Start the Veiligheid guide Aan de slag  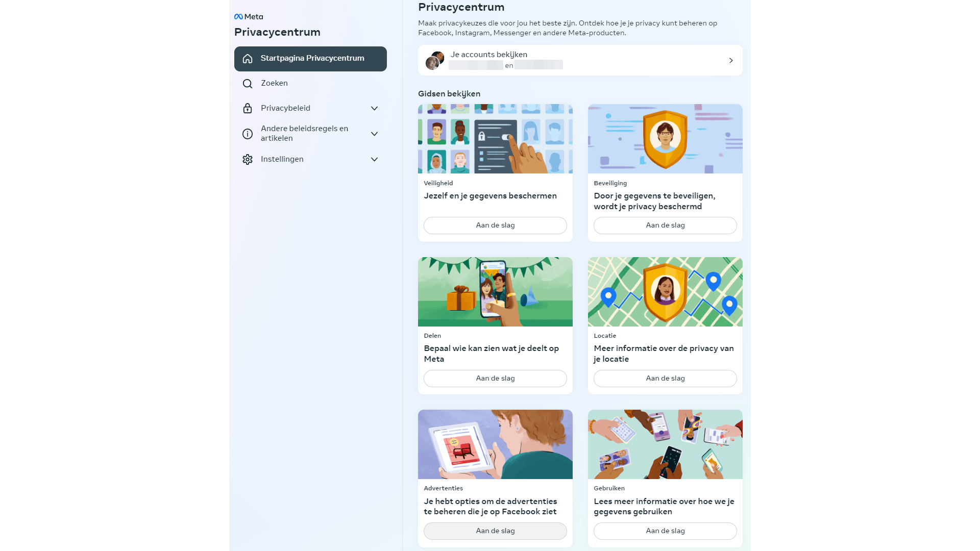495,226
